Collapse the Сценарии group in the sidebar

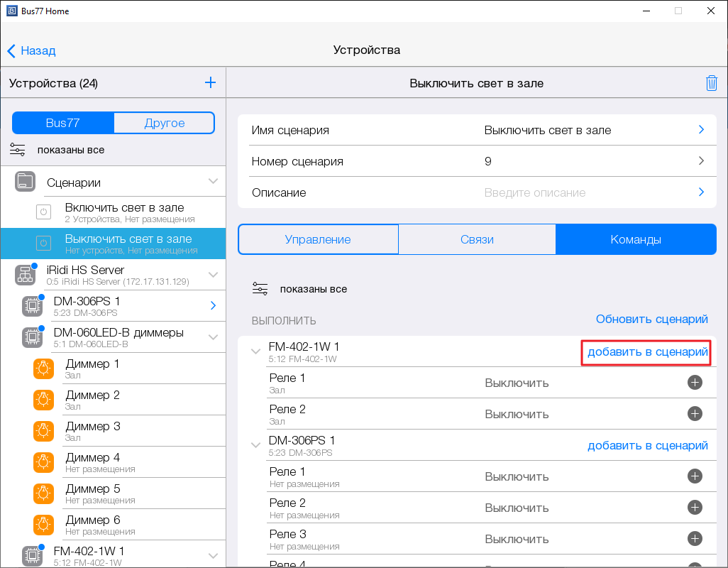[213, 182]
